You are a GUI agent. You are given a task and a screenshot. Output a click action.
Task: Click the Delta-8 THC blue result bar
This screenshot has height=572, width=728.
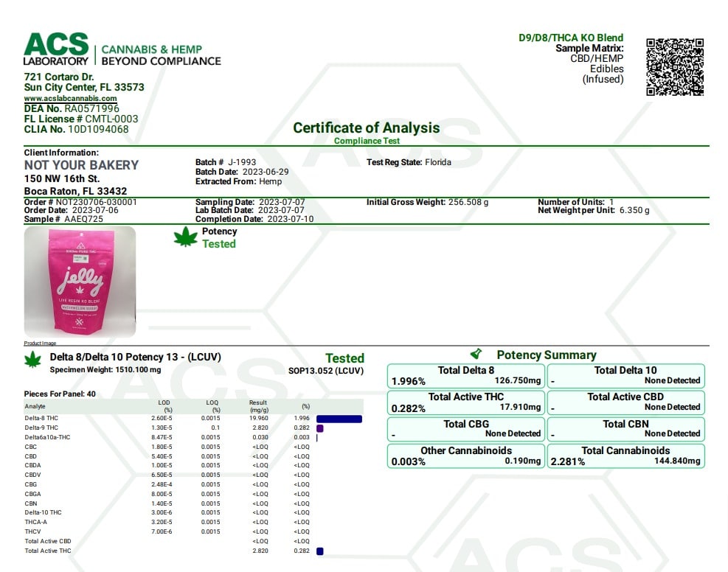339,419
